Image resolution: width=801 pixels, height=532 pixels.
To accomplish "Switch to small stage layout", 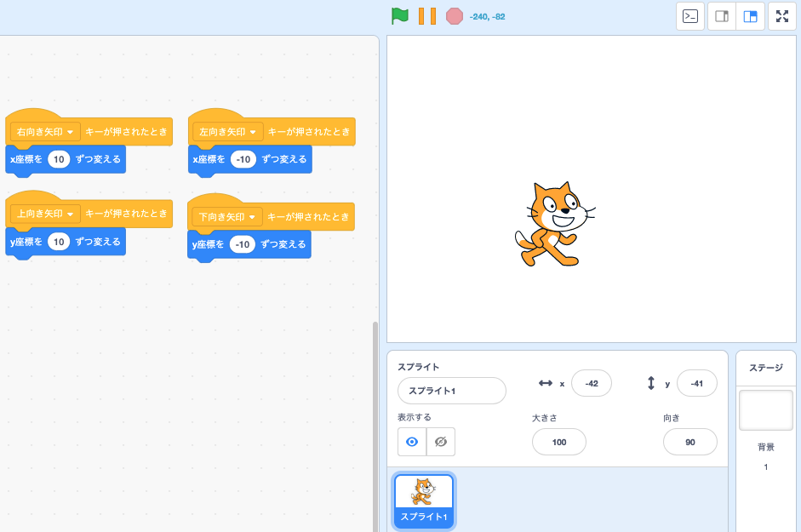I will [722, 16].
